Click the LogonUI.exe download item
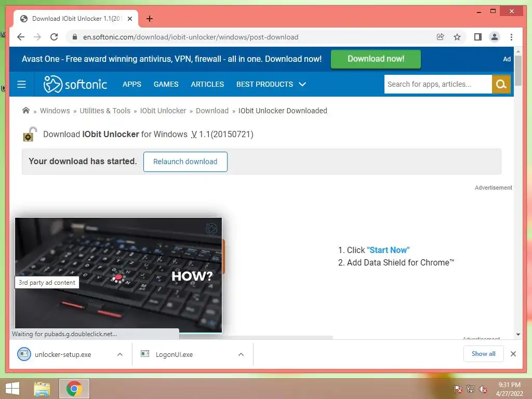The height and width of the screenshot is (399, 532). (x=174, y=354)
